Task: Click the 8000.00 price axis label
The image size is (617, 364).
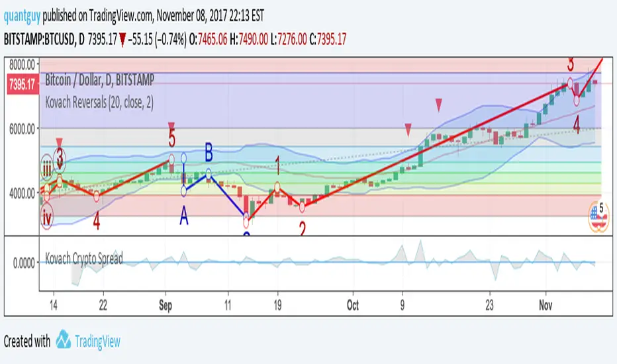Action: click(22, 64)
